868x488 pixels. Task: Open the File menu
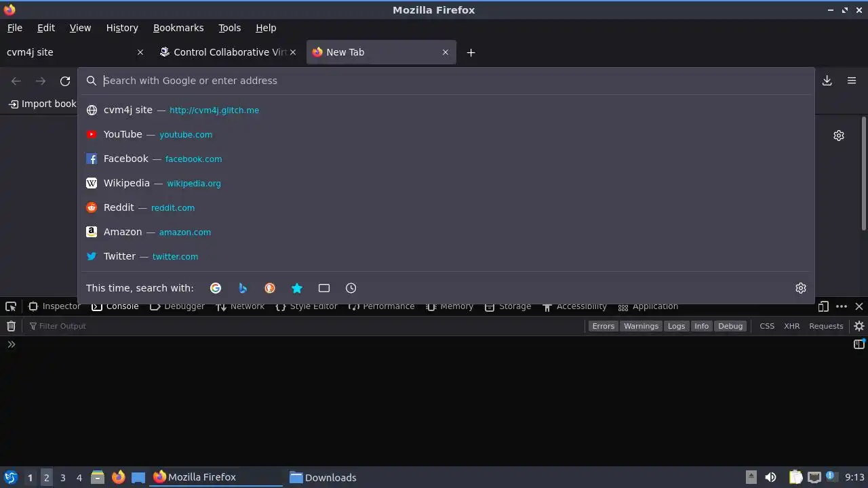[14, 28]
